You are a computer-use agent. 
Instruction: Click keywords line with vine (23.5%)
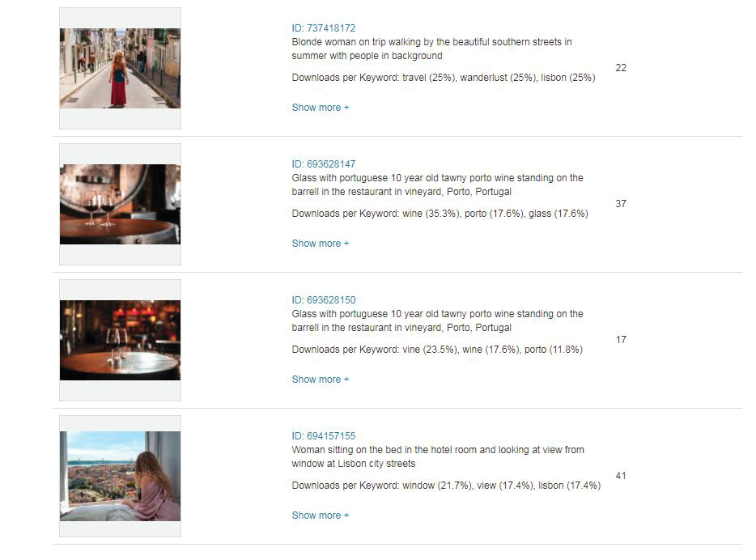(437, 350)
